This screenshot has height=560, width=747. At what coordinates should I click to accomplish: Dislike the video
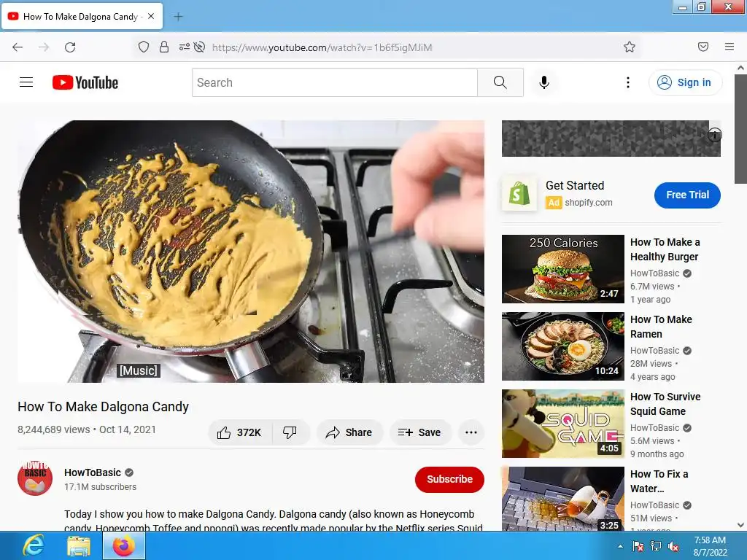coord(290,432)
